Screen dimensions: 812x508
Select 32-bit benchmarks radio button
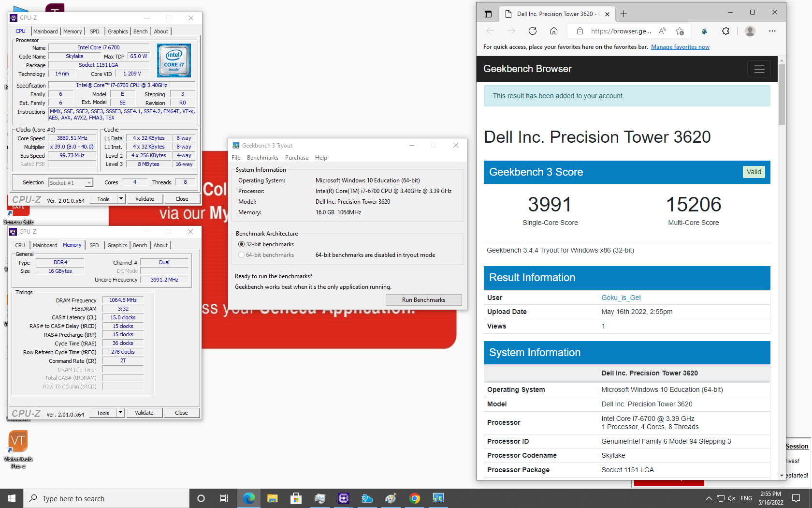pos(241,244)
